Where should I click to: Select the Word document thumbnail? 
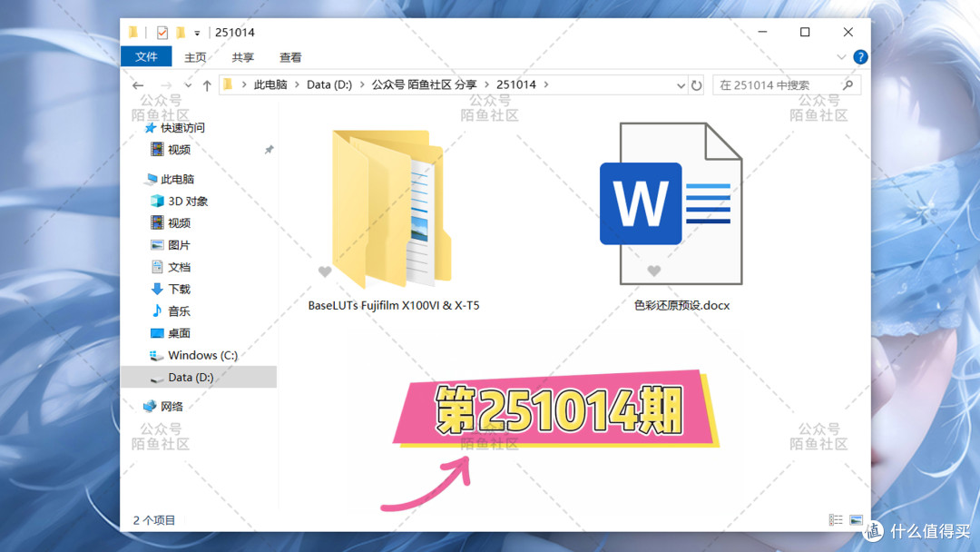(x=671, y=203)
